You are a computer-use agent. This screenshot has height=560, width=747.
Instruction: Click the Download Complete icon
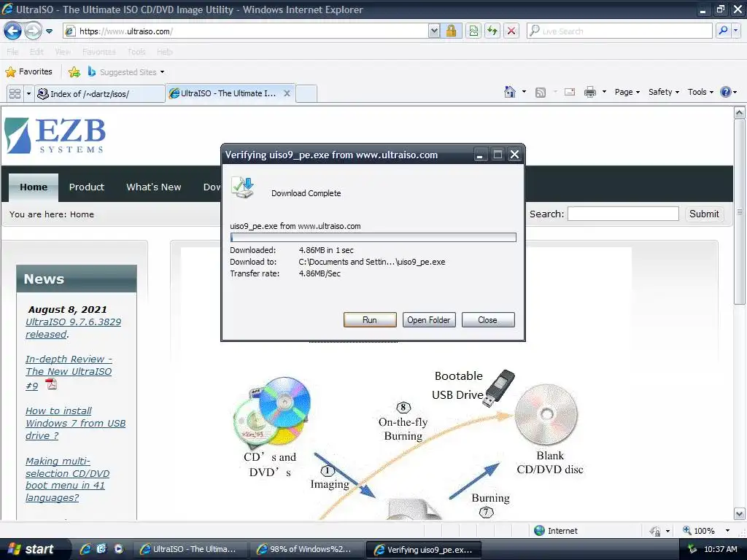pos(242,187)
